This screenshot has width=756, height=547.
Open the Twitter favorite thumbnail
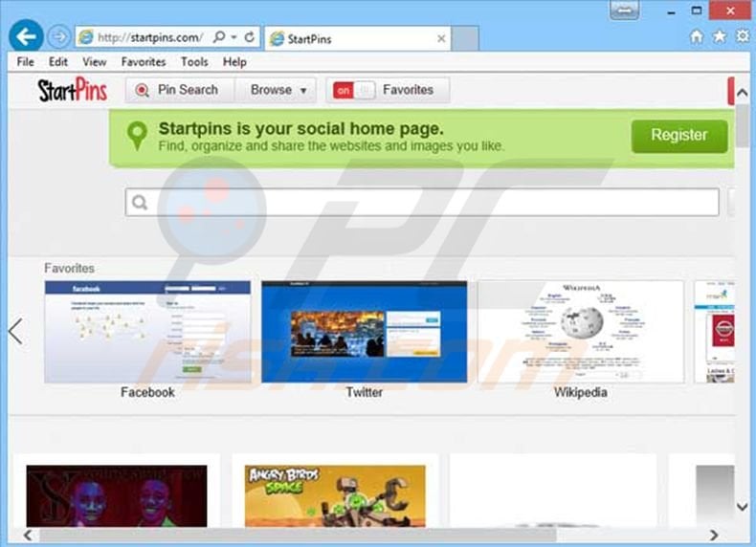click(x=364, y=332)
